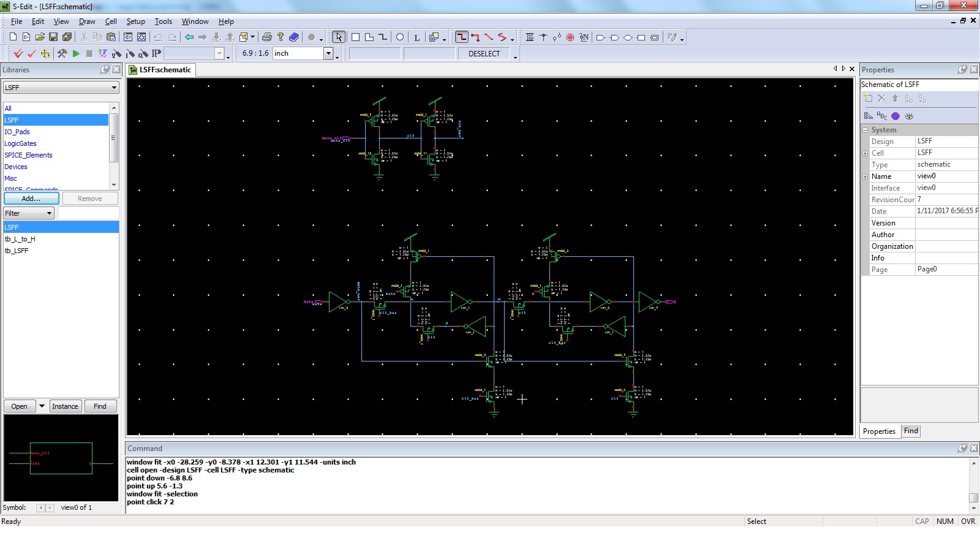Open the inch units dropdown

pos(328,53)
